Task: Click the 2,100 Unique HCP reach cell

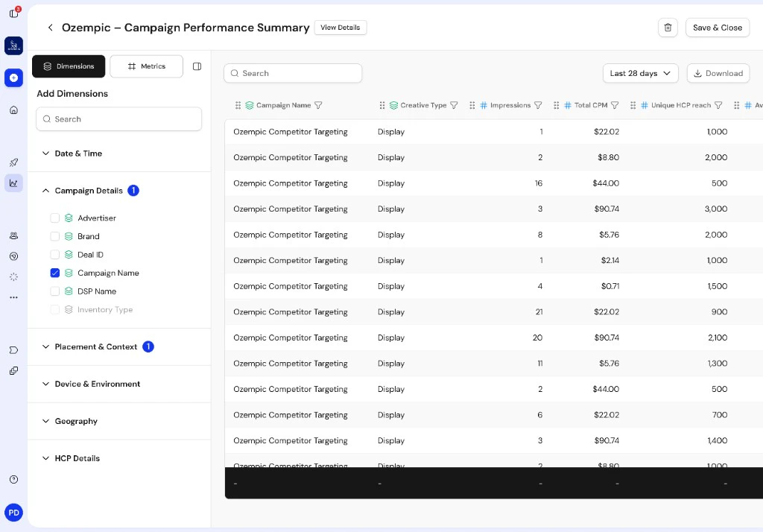Action: click(718, 338)
